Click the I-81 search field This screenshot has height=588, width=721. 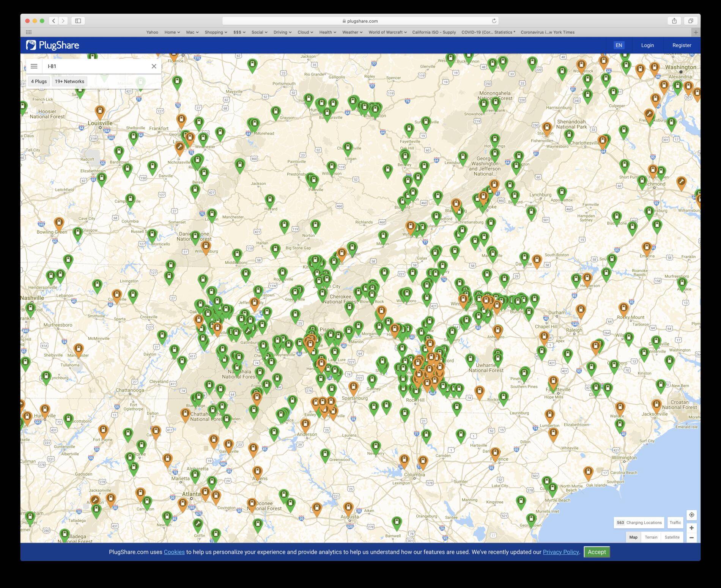97,66
